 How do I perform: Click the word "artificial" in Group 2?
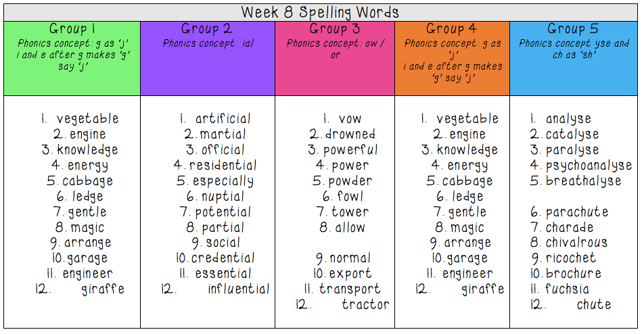(223, 119)
